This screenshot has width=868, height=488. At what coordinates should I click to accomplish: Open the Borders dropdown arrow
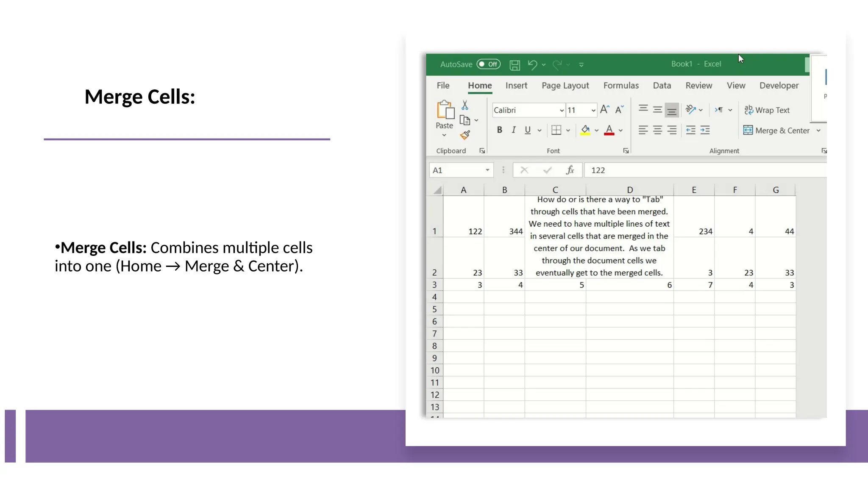click(x=568, y=130)
